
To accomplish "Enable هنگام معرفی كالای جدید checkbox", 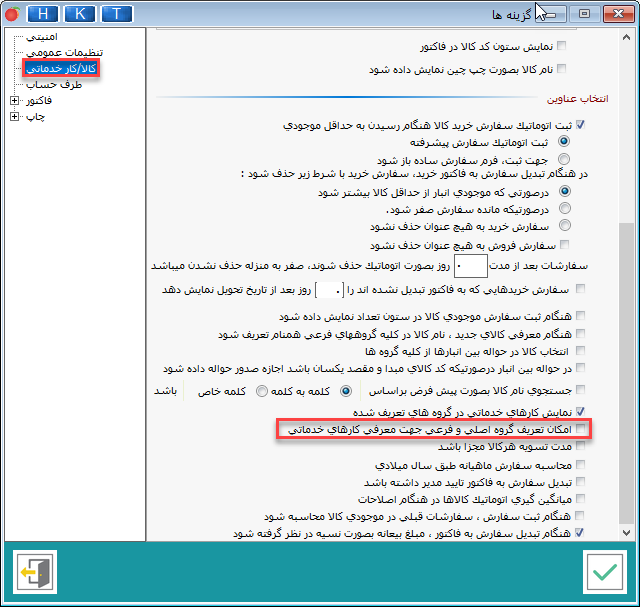I will [x=580, y=334].
